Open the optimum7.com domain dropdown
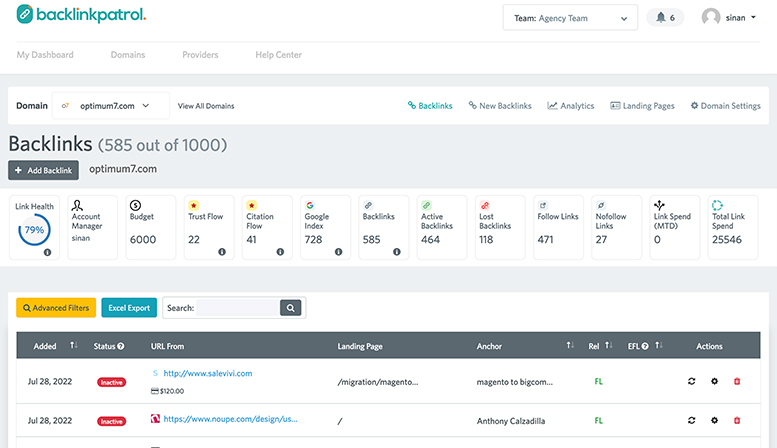 111,106
